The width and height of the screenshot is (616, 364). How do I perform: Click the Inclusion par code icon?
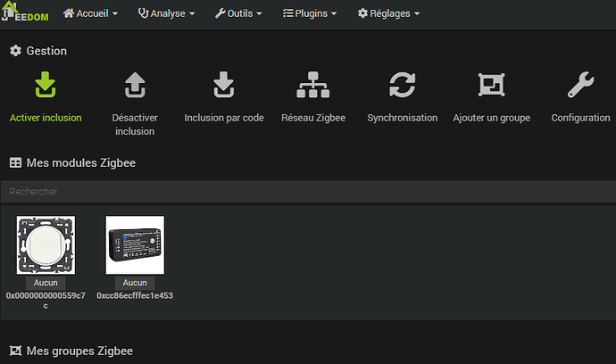[x=223, y=85]
